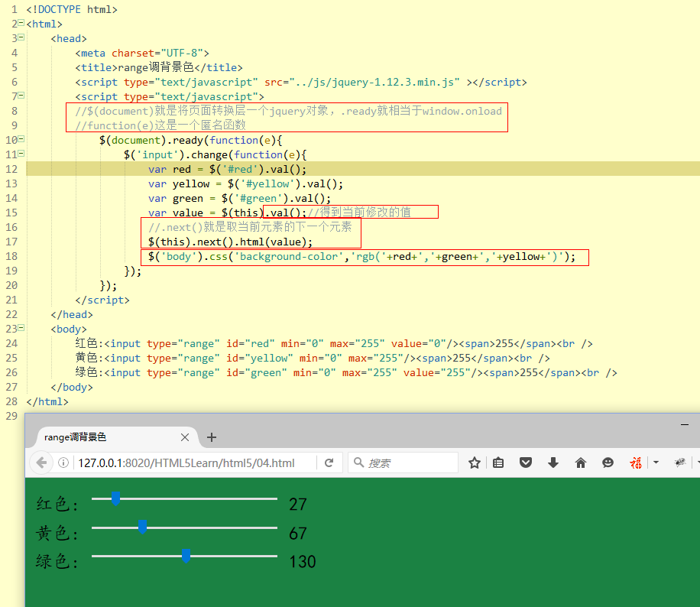700x607 pixels.
Task: Collapse the html tag fold on line 2
Action: coord(21,24)
